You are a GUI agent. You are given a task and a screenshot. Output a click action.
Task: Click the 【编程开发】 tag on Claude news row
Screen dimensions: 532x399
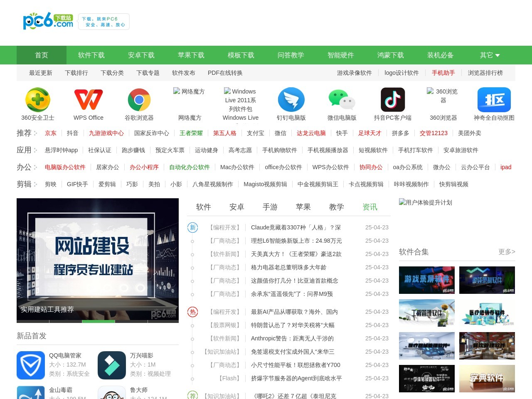[224, 227]
